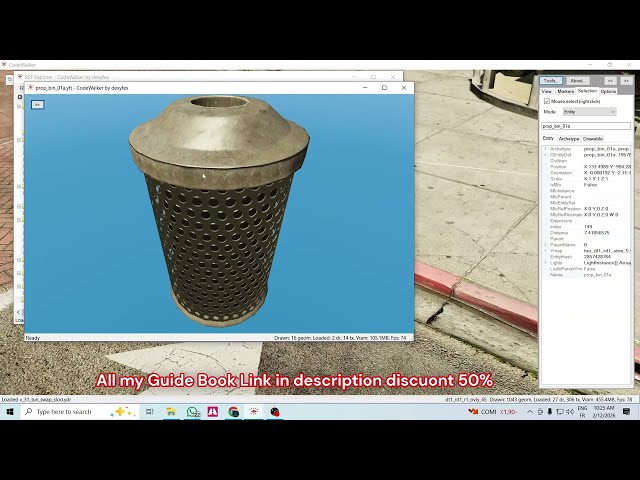Expand the ParentName property row
Screen dimensions: 640x480
pos(546,245)
